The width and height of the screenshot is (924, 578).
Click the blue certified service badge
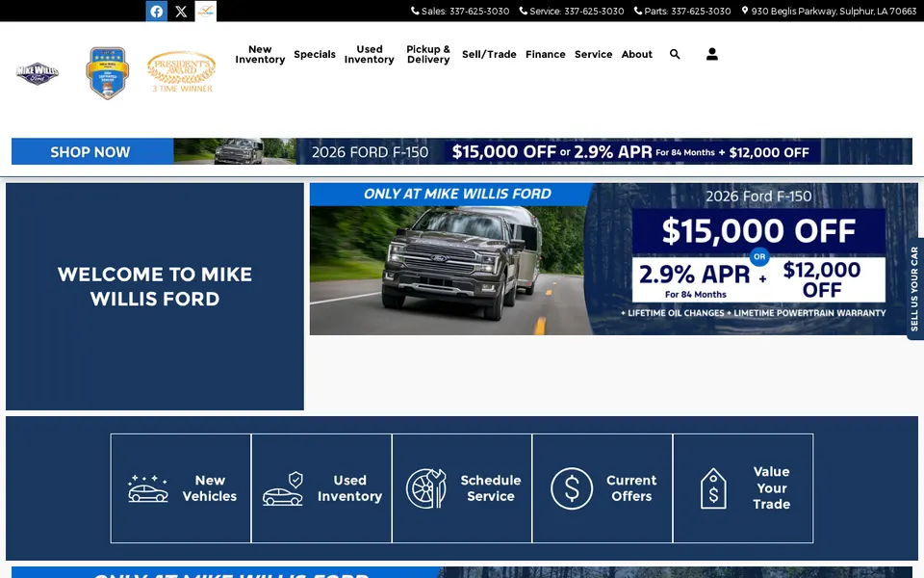pyautogui.click(x=107, y=73)
